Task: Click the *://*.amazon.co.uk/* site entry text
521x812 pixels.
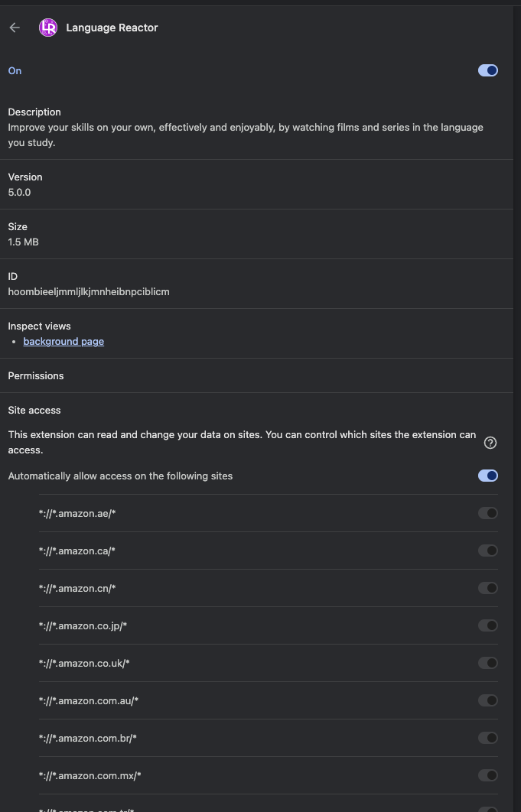Action: click(84, 664)
